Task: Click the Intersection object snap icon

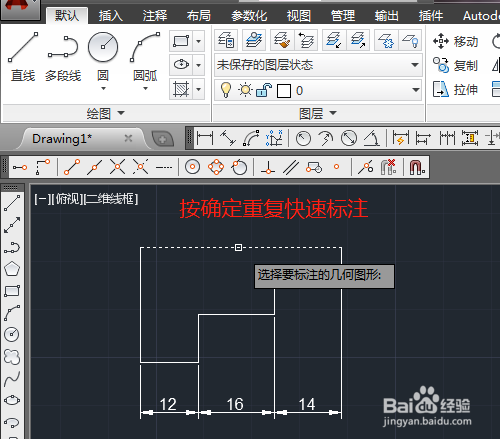Action: (x=117, y=167)
